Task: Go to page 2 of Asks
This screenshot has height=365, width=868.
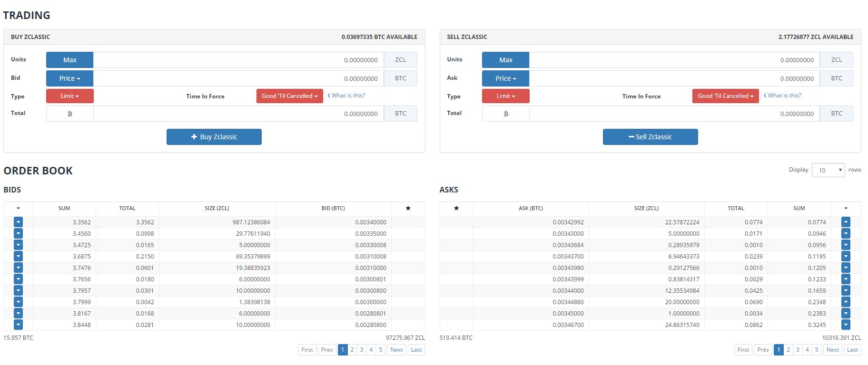Action: (788, 350)
